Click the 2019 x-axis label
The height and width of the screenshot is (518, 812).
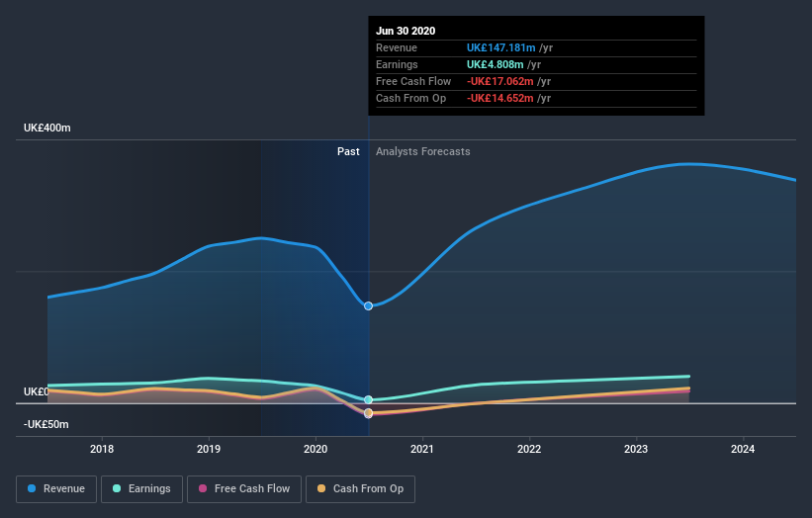[209, 449]
